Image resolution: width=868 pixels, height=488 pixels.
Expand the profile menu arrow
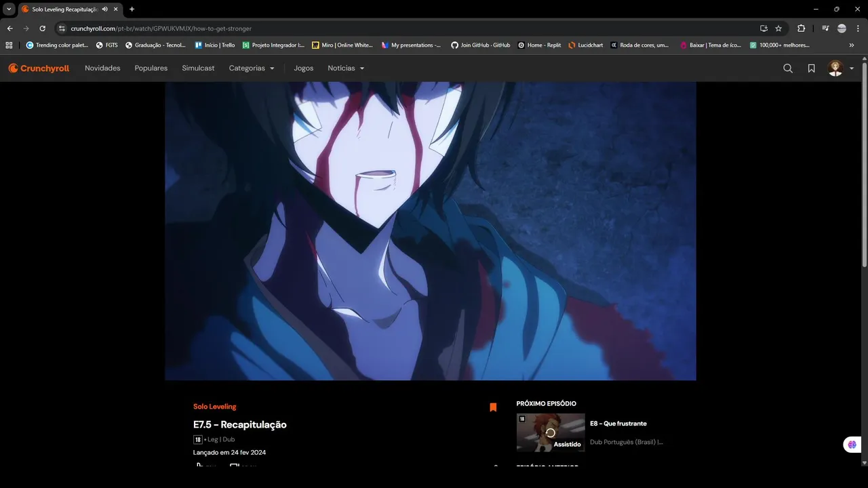[x=852, y=68]
